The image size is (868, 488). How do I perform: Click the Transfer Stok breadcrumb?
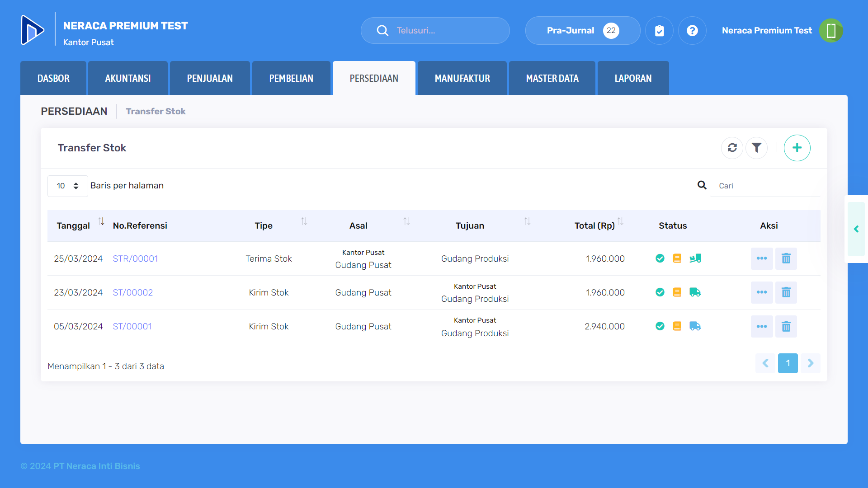pos(156,111)
